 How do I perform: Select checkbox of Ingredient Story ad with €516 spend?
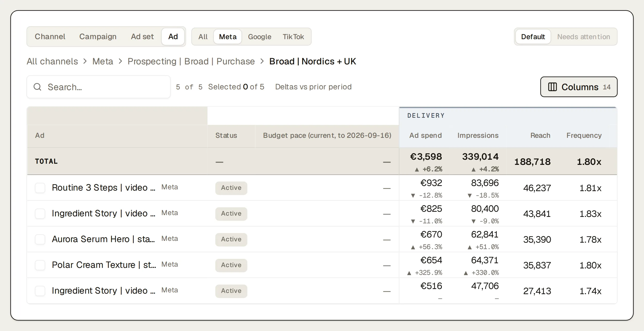click(x=40, y=291)
